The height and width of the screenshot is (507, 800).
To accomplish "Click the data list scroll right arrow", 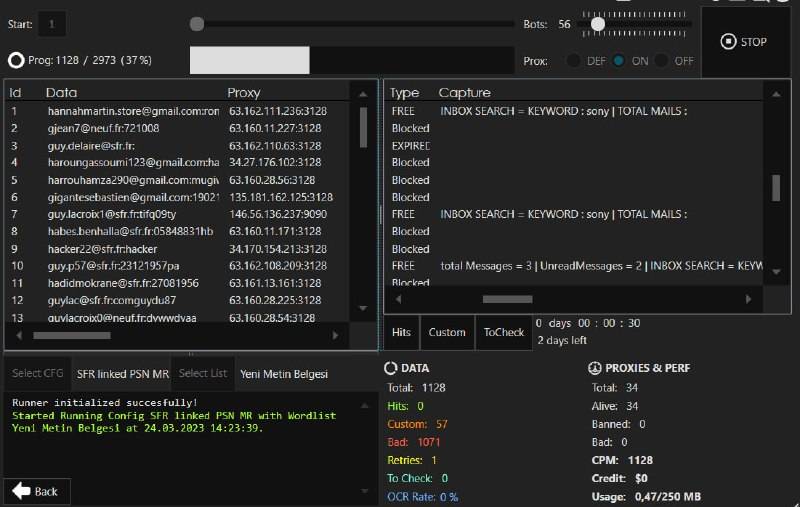I will coord(335,336).
